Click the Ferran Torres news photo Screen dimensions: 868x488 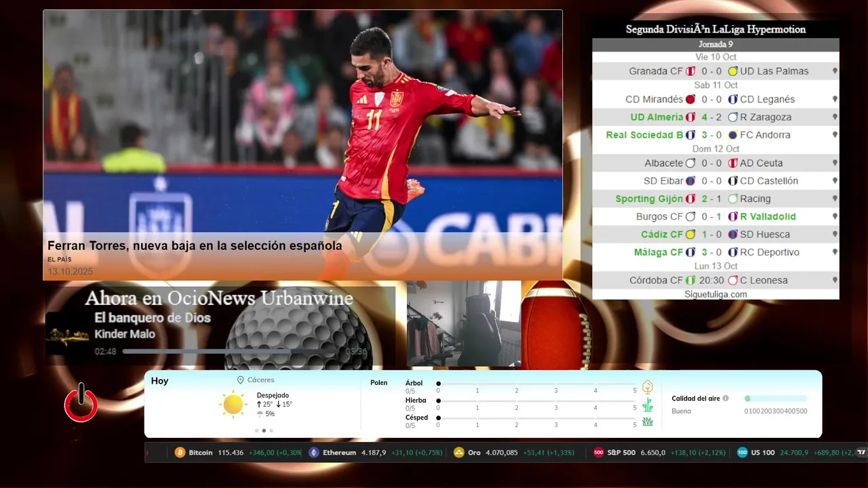(x=303, y=145)
